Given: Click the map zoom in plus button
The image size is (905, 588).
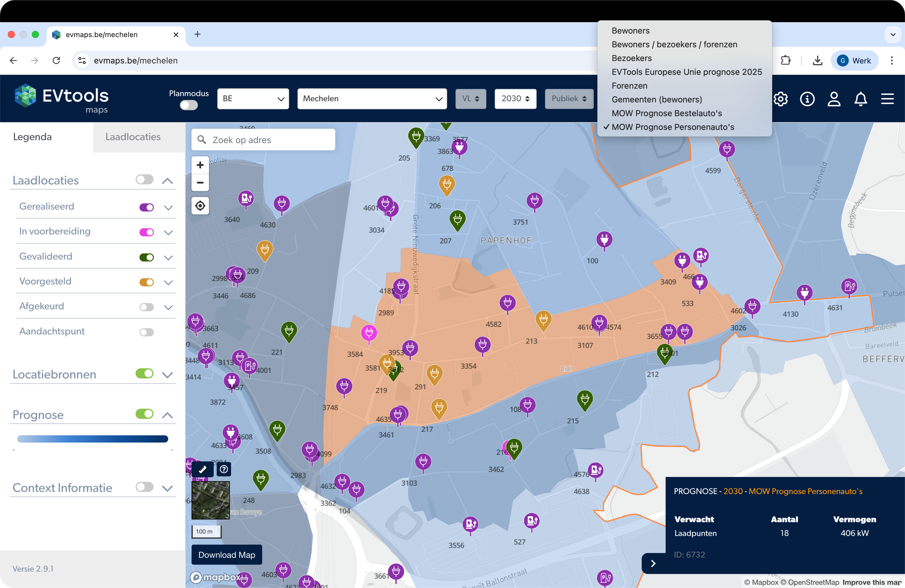Looking at the screenshot, I should pos(200,165).
